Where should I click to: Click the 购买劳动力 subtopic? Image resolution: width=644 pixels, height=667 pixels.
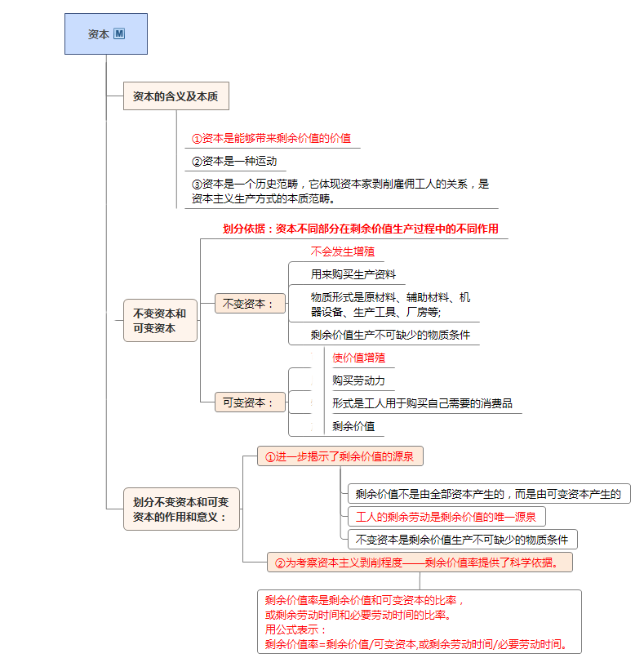point(358,380)
